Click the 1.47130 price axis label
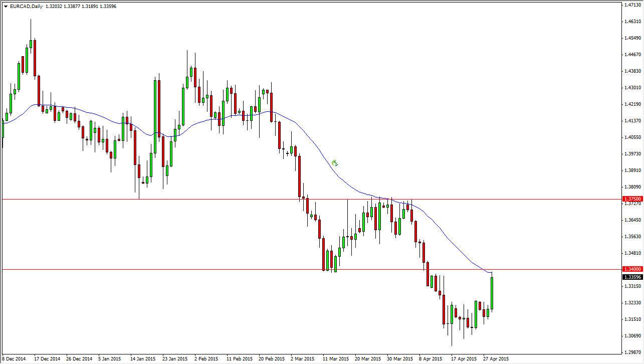This screenshot has width=644, height=364. 633,5
